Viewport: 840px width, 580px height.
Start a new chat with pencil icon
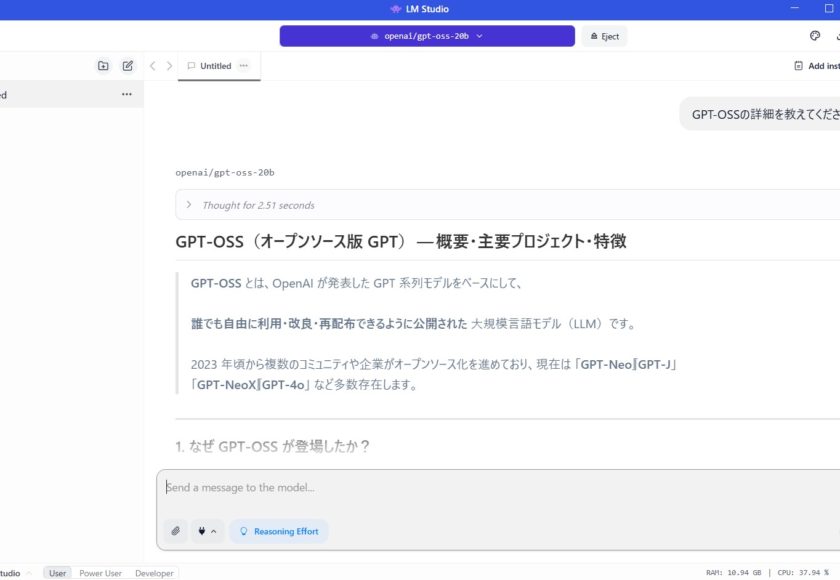coord(128,66)
